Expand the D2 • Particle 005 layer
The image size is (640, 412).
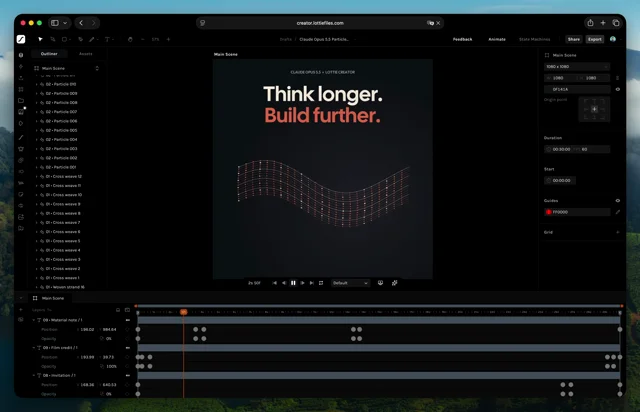point(37,130)
